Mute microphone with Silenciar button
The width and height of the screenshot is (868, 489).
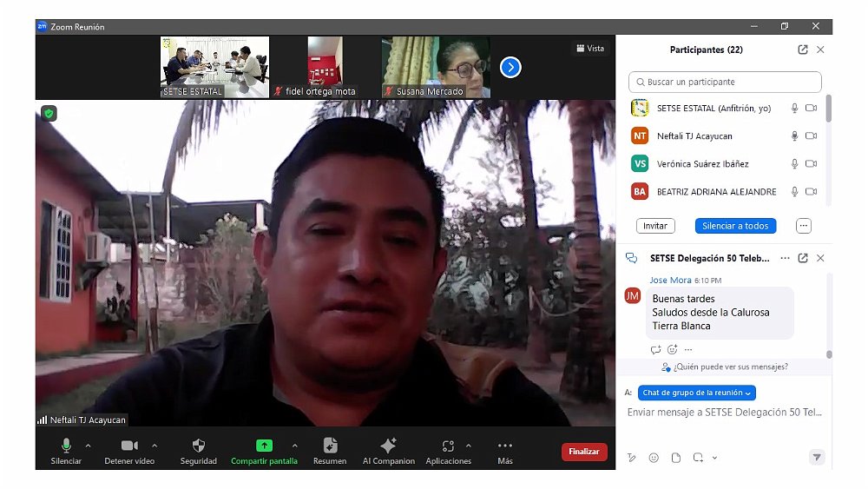[x=66, y=446]
